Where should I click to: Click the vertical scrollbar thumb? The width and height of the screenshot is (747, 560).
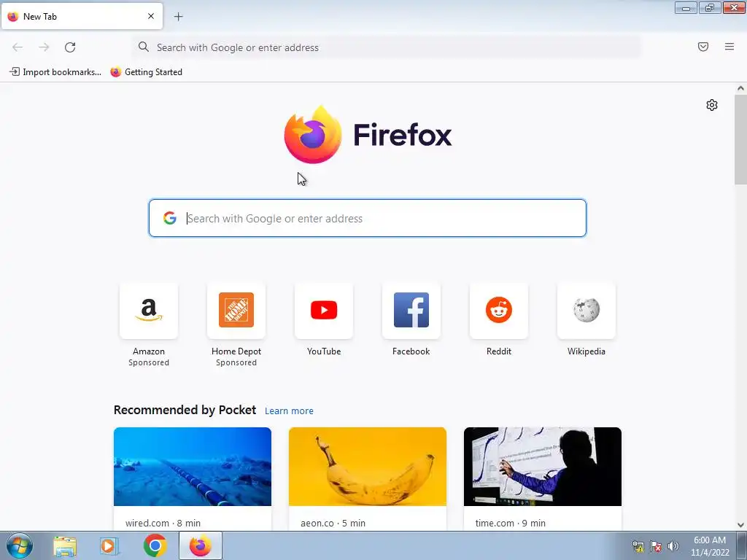point(740,139)
